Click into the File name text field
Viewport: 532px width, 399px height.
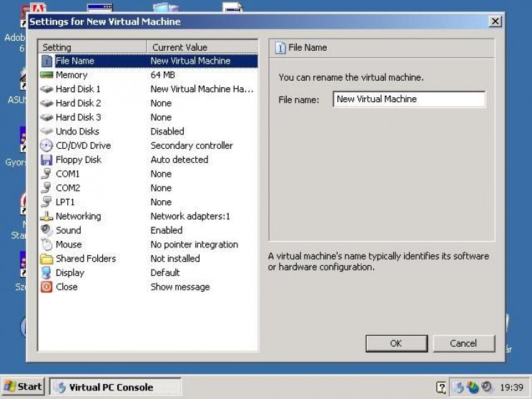point(409,99)
